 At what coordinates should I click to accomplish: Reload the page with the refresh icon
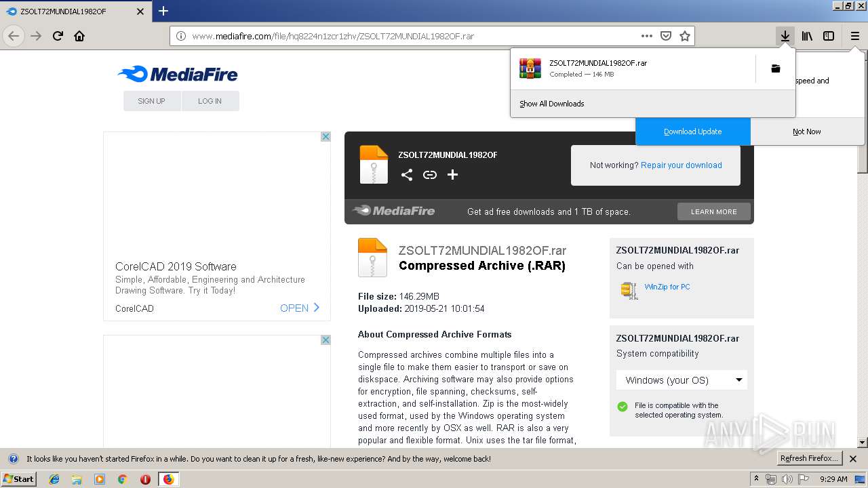(58, 36)
